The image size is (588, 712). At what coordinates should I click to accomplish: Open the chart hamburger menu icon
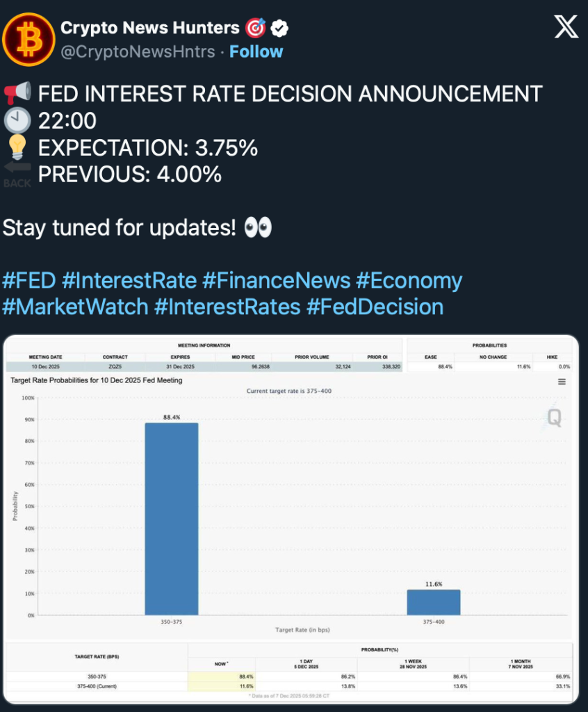(x=562, y=382)
